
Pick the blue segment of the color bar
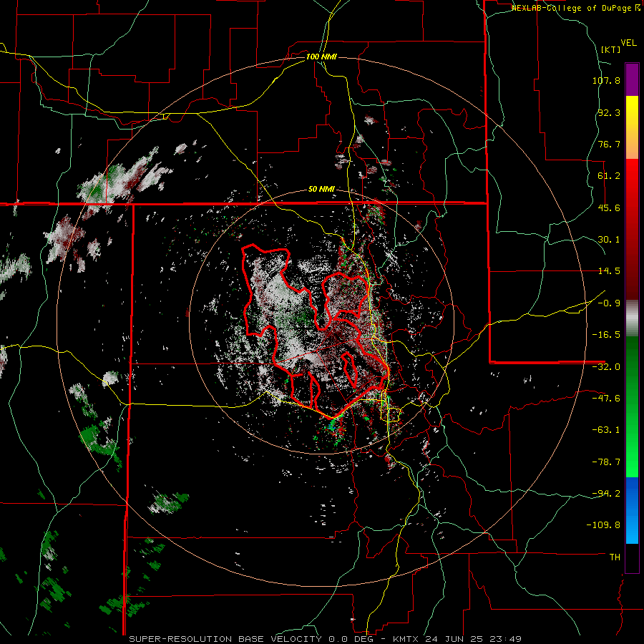pos(632,510)
